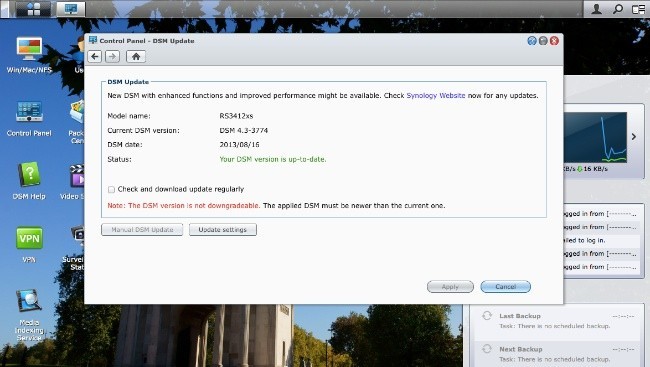Screen dimensions: 650x367
Task: Open Win/Mac/NFS desktop icon
Action: 29,55
